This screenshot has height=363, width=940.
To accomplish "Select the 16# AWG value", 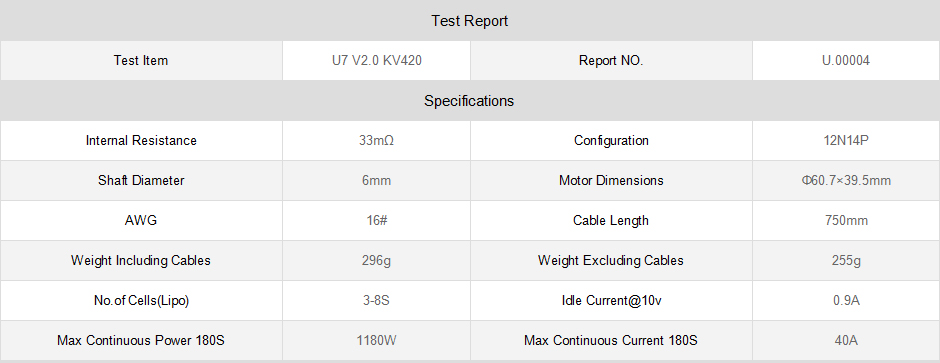I will click(376, 220).
